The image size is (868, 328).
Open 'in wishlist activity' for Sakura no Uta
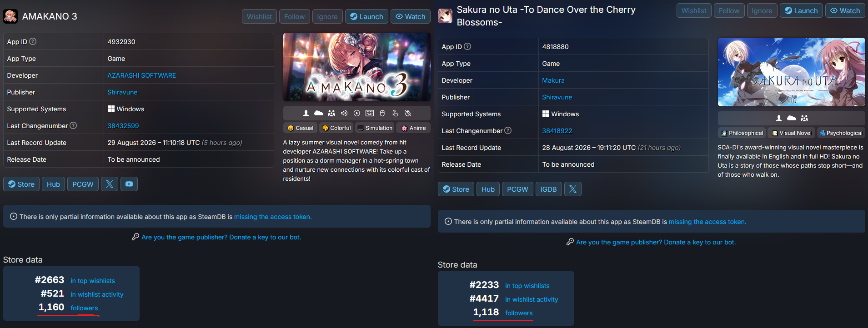coord(532,299)
